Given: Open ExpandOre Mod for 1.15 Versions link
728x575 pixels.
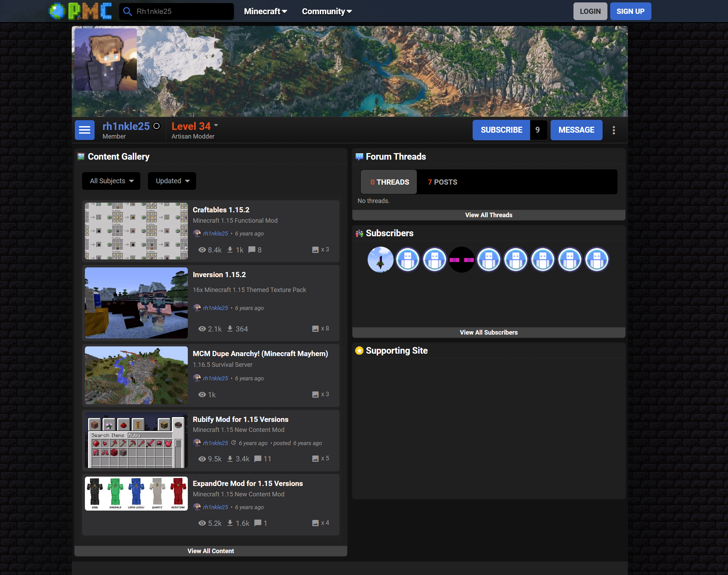Looking at the screenshot, I should coord(248,484).
